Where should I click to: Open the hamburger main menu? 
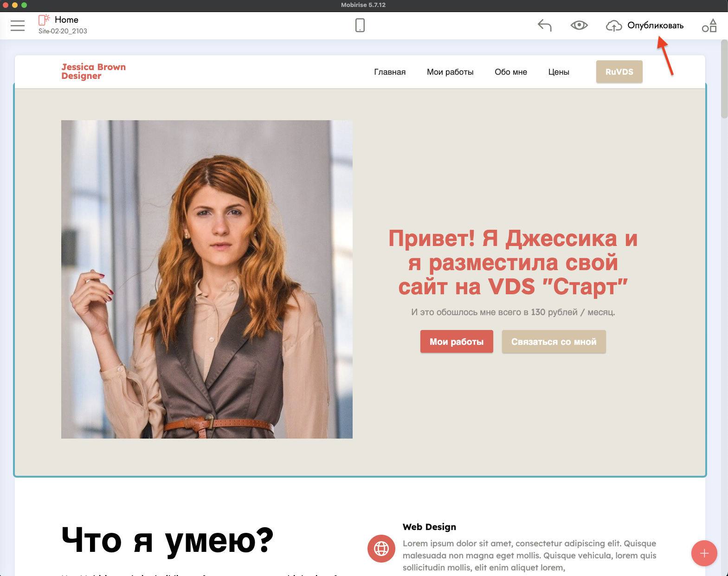18,26
